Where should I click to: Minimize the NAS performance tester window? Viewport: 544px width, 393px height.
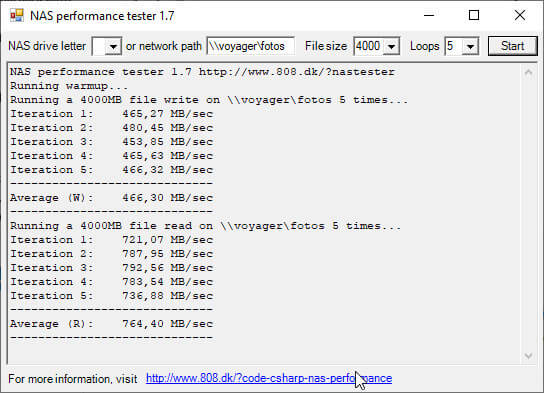tap(429, 15)
